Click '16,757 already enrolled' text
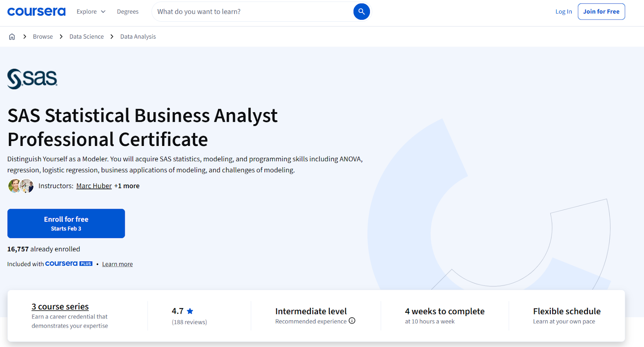 tap(43, 249)
